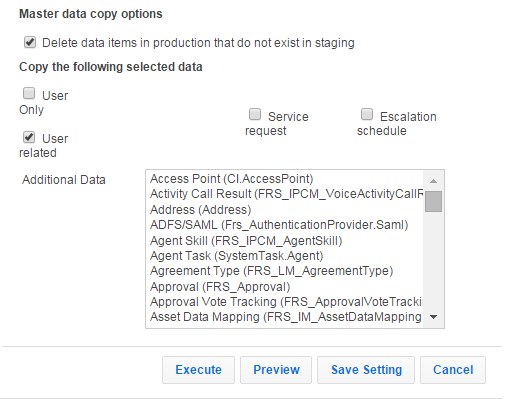Image resolution: width=510 pixels, height=407 pixels.
Task: Click the list scroll up arrow
Action: pyautogui.click(x=433, y=181)
